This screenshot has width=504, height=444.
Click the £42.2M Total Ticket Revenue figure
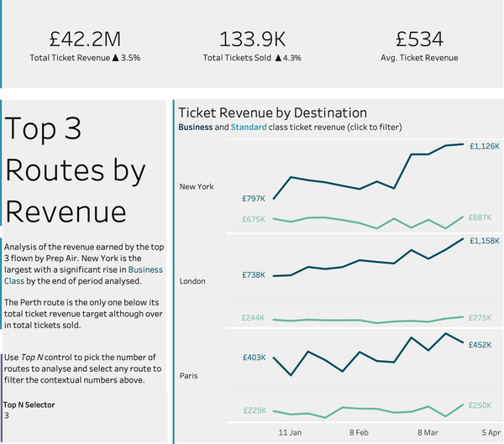tap(85, 39)
